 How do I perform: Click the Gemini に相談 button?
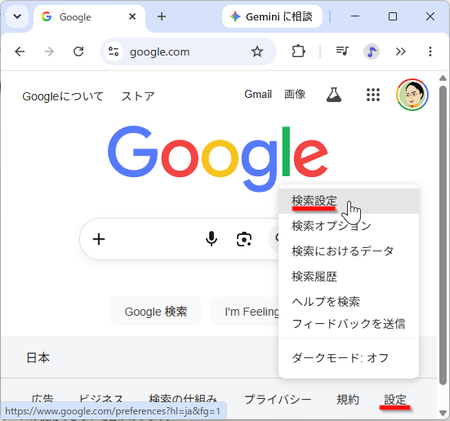[272, 16]
